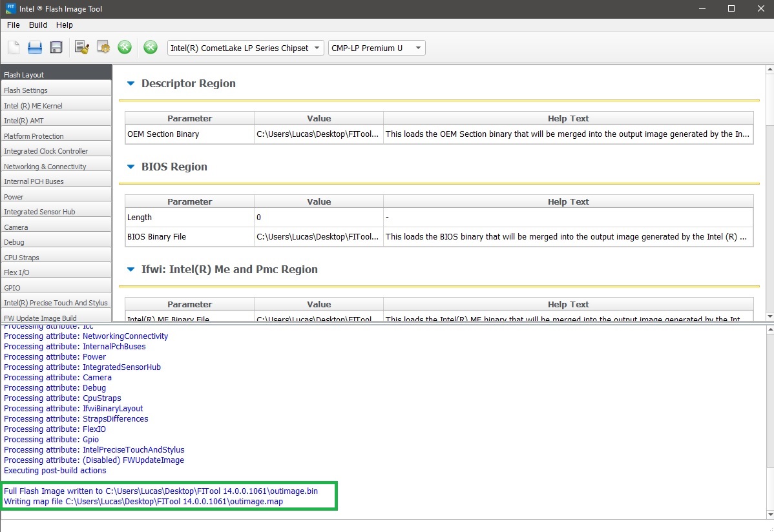Click the BIOS Binary File value field
The image size is (774, 532).
pyautogui.click(x=318, y=237)
